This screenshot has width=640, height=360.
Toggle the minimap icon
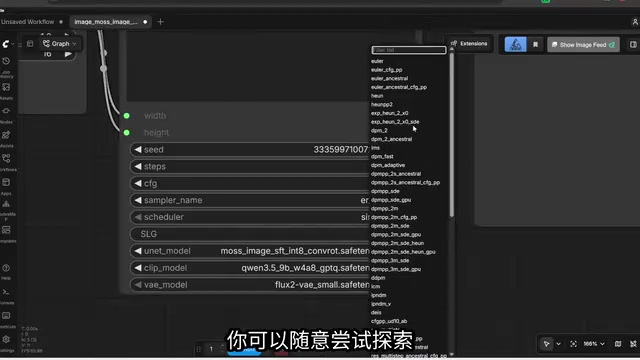(x=618, y=344)
